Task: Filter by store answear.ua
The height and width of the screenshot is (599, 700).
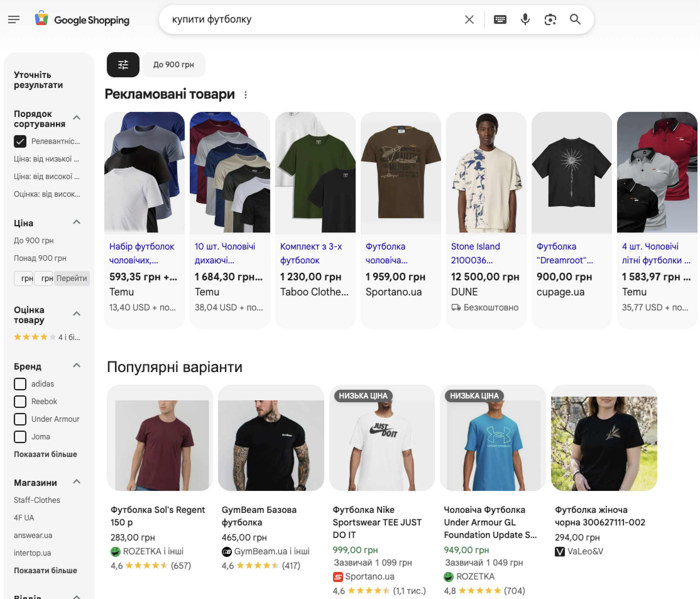Action: coord(33,535)
